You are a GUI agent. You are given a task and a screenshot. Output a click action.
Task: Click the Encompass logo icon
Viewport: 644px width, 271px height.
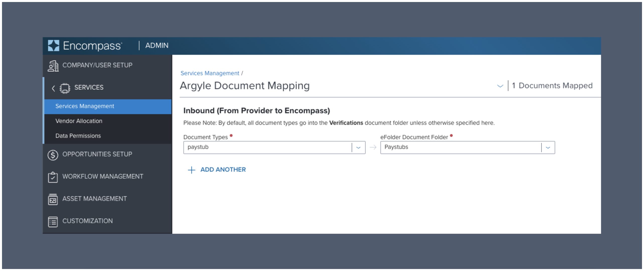coord(54,45)
